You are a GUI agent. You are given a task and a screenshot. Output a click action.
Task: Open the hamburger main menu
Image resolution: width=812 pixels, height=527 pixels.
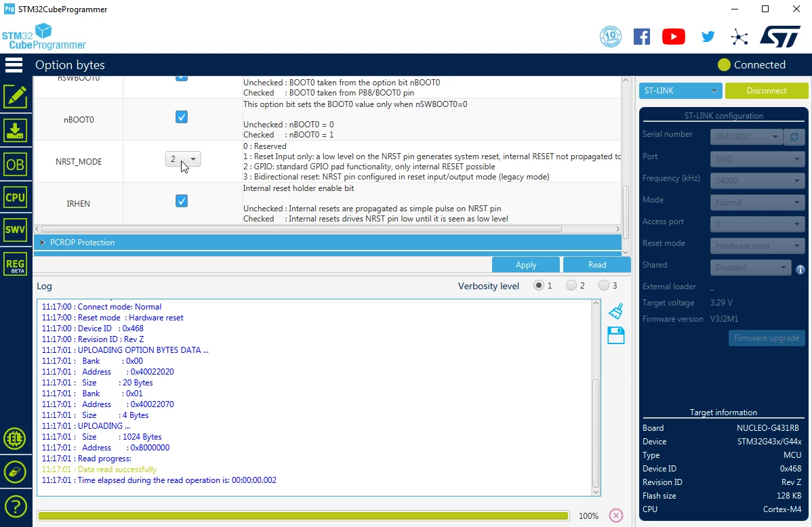click(x=14, y=65)
